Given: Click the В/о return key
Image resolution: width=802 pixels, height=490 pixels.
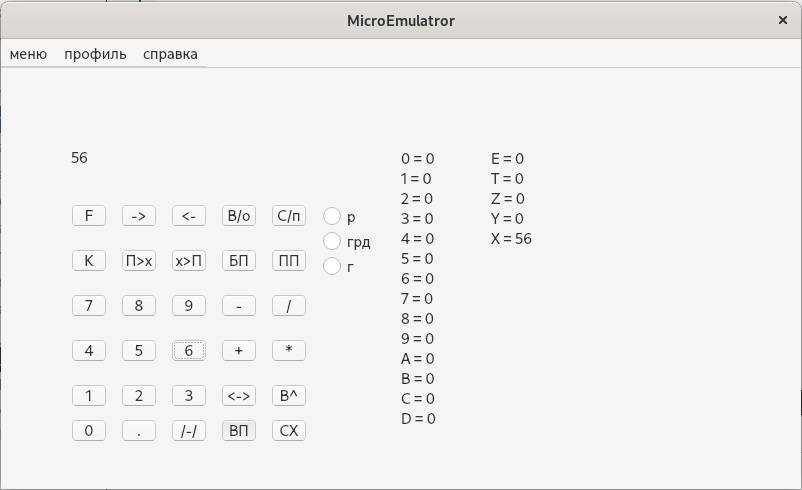Looking at the screenshot, I should click(239, 216).
